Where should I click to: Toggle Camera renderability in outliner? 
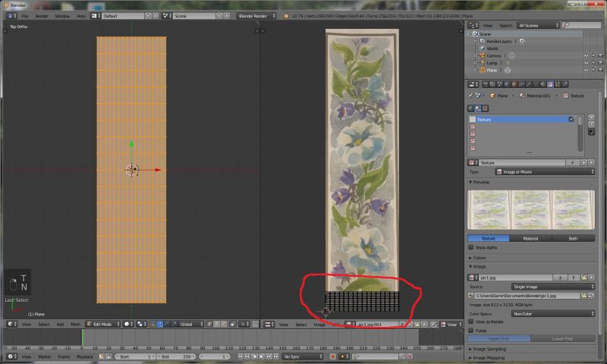click(x=600, y=55)
